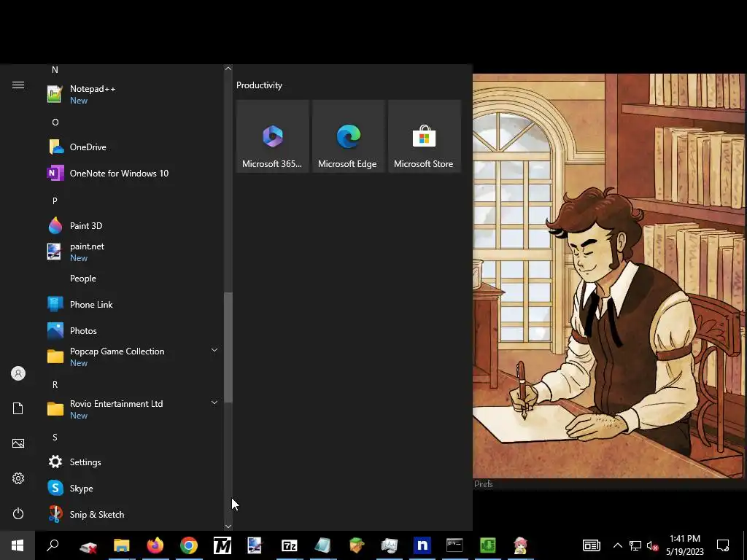Open the Action Center notifications icon
This screenshot has height=560, width=747.
(723, 545)
